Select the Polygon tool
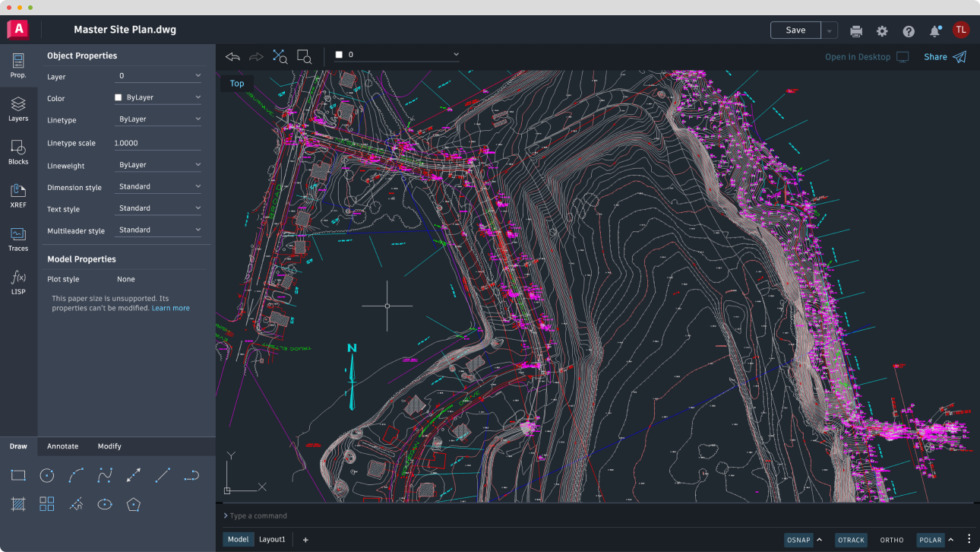This screenshot has height=552, width=980. click(133, 503)
